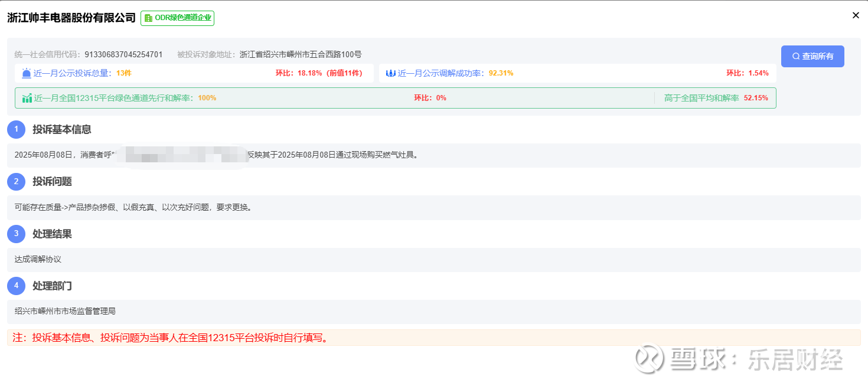
Task: Click the 被投诉对象地址 label
Action: [x=207, y=54]
